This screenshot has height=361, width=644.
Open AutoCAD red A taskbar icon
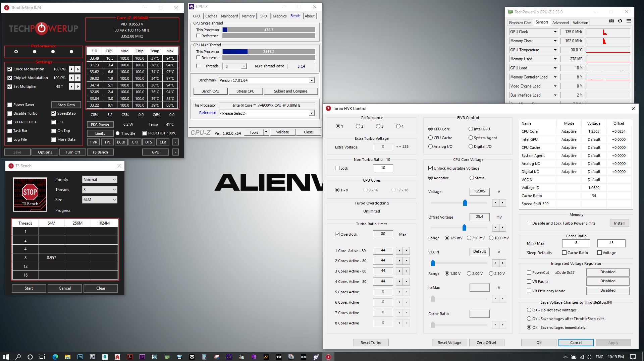(x=117, y=357)
